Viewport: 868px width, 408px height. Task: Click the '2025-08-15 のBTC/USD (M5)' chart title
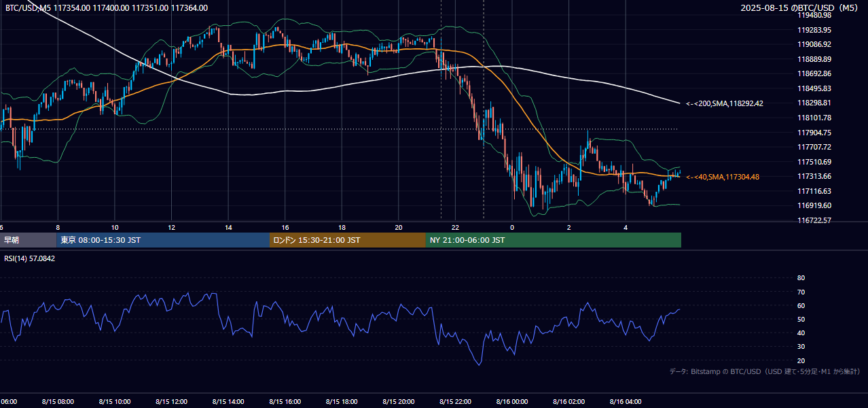801,8
